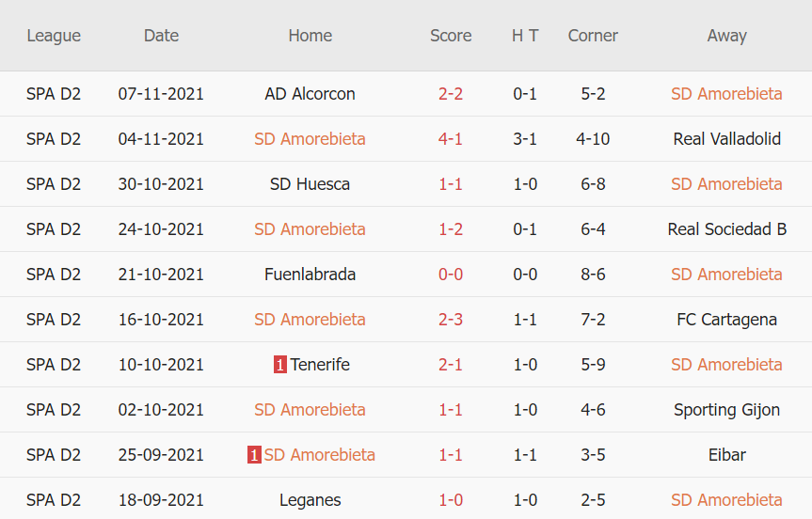Viewport: 812px width, 519px height.
Task: Select Sporting Gijon team name
Action: pyautogui.click(x=726, y=410)
